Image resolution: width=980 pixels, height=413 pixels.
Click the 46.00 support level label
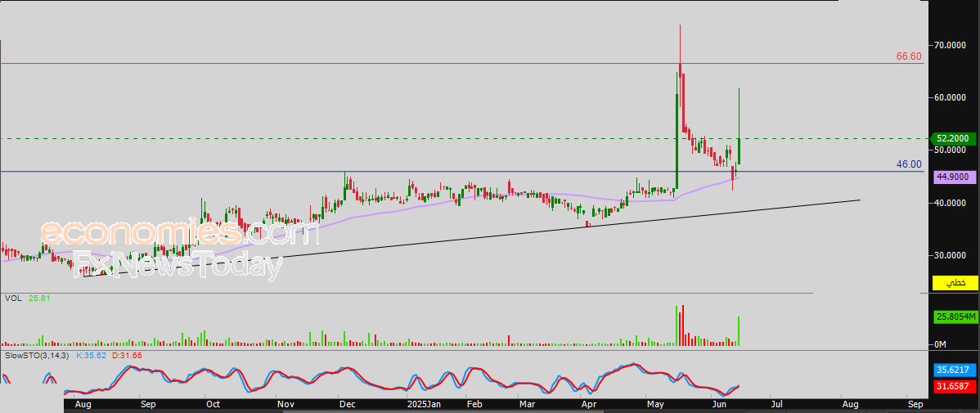tap(909, 164)
